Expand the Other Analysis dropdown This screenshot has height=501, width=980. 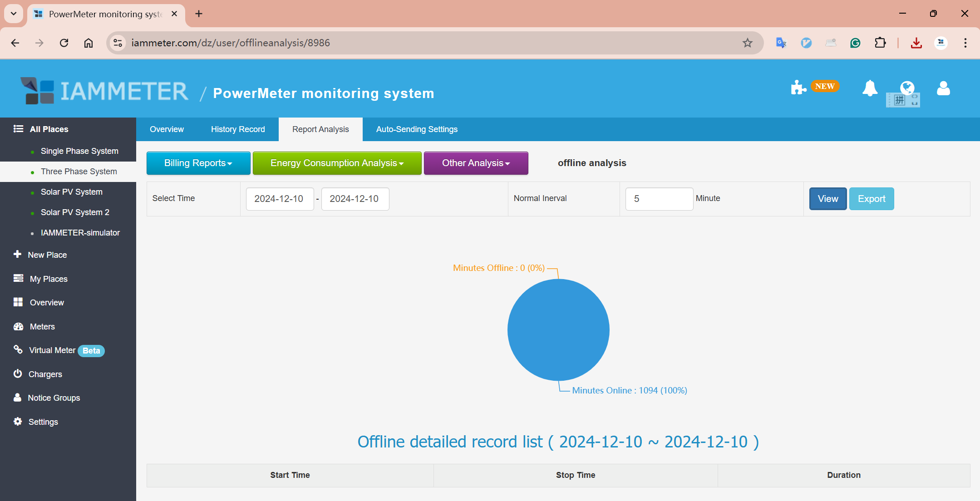(x=476, y=163)
